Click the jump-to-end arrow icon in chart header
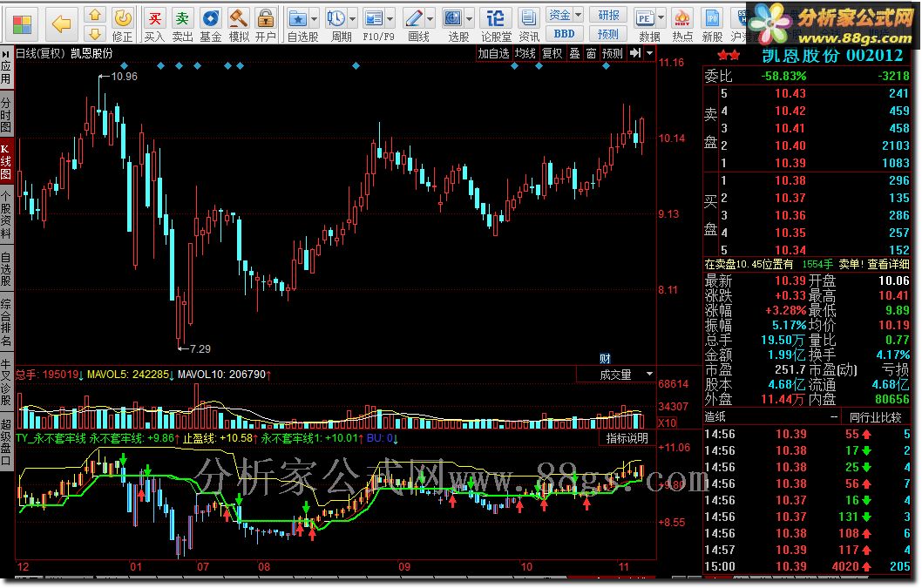This screenshot has width=922, height=588. (x=635, y=53)
